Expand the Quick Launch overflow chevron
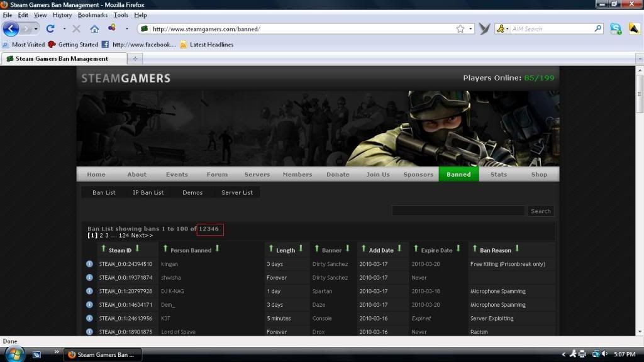The width and height of the screenshot is (644, 362). tap(56, 352)
